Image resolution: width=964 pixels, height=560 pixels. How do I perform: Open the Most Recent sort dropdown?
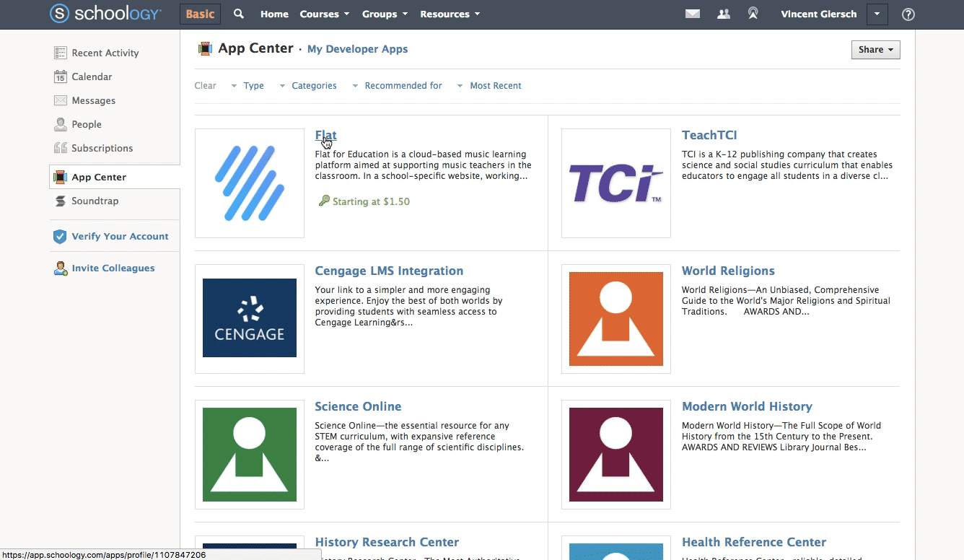click(489, 86)
